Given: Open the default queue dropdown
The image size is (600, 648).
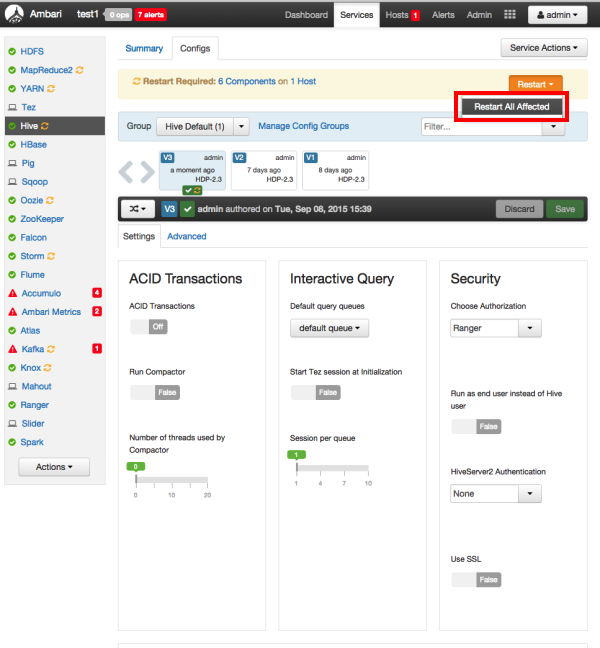Looking at the screenshot, I should pos(329,328).
